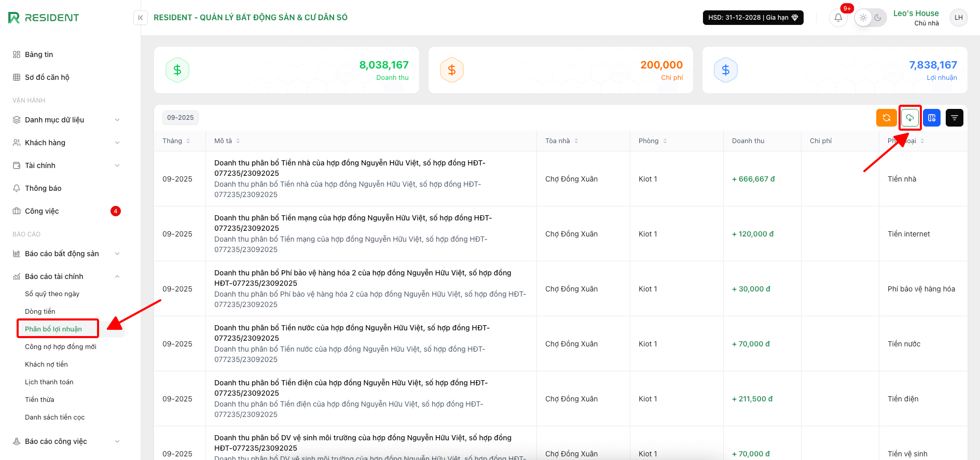This screenshot has height=460, width=980.
Task: Click the LH user avatar
Action: [x=958, y=18]
